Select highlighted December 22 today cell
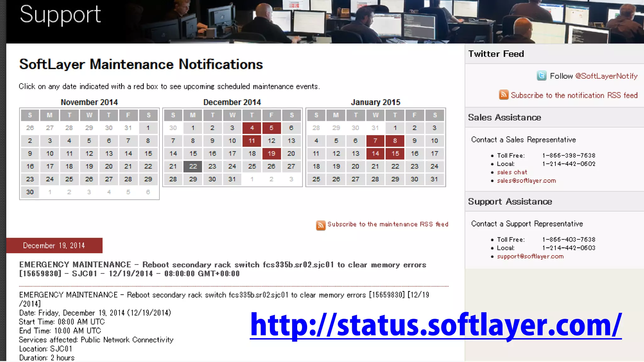Screen dimensions: 644x362 pyautogui.click(x=193, y=167)
